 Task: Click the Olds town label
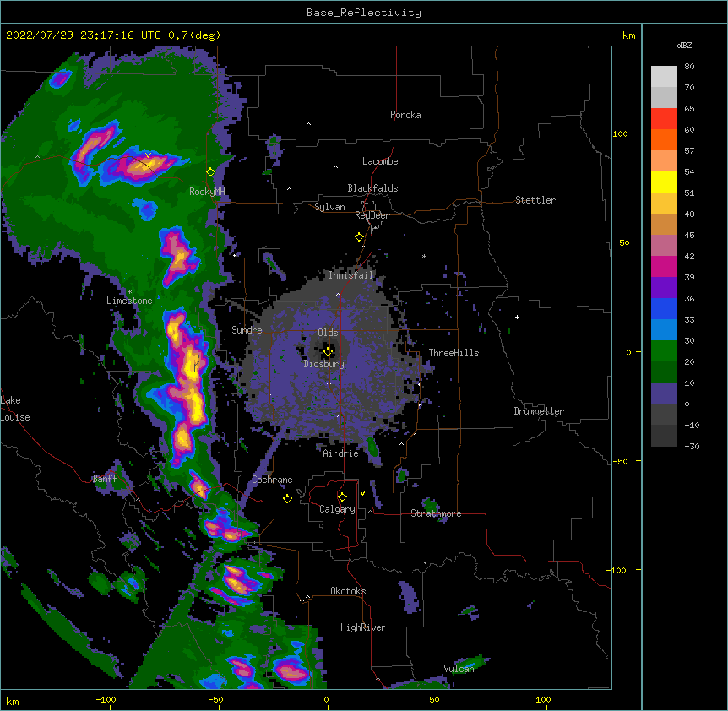(x=328, y=333)
